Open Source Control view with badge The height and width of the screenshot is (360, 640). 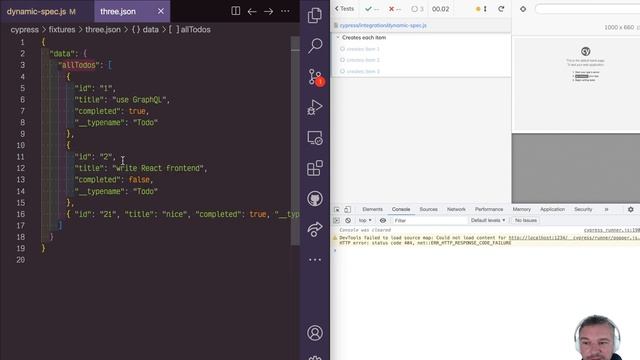316,77
